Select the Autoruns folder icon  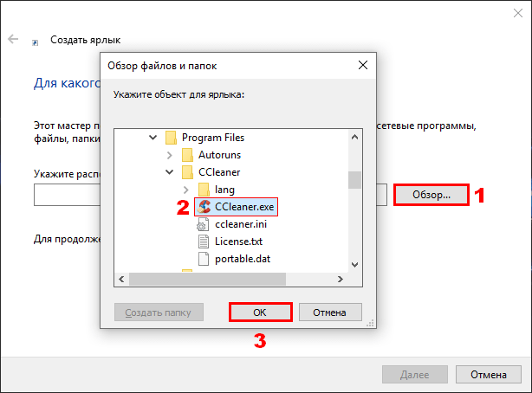187,155
